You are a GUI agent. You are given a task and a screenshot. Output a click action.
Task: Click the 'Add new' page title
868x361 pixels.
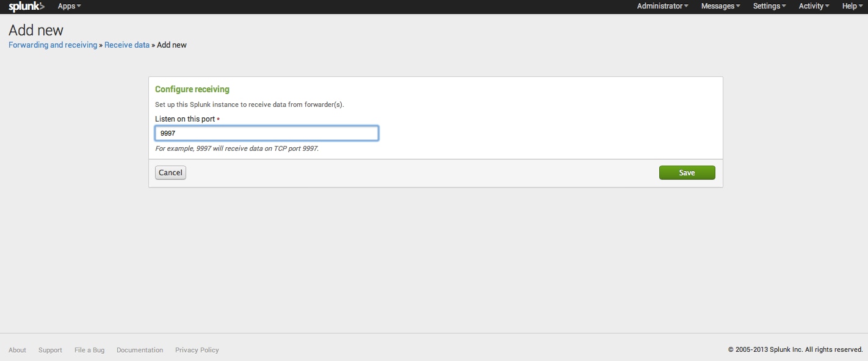(x=36, y=30)
